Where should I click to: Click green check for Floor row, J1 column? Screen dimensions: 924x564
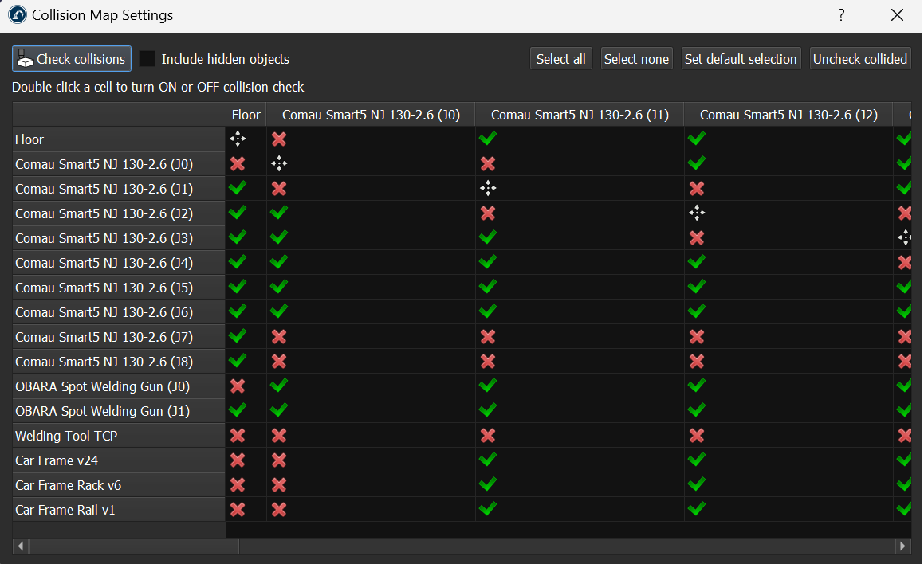pyautogui.click(x=488, y=139)
